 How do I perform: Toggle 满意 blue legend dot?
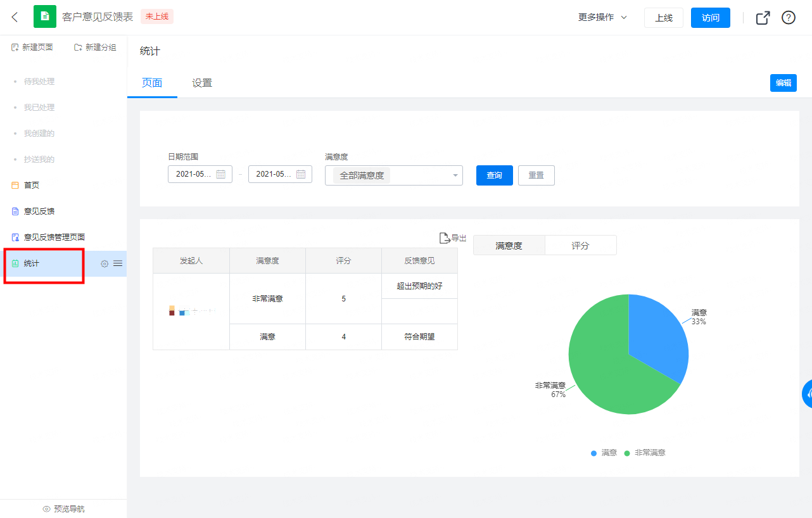point(593,453)
